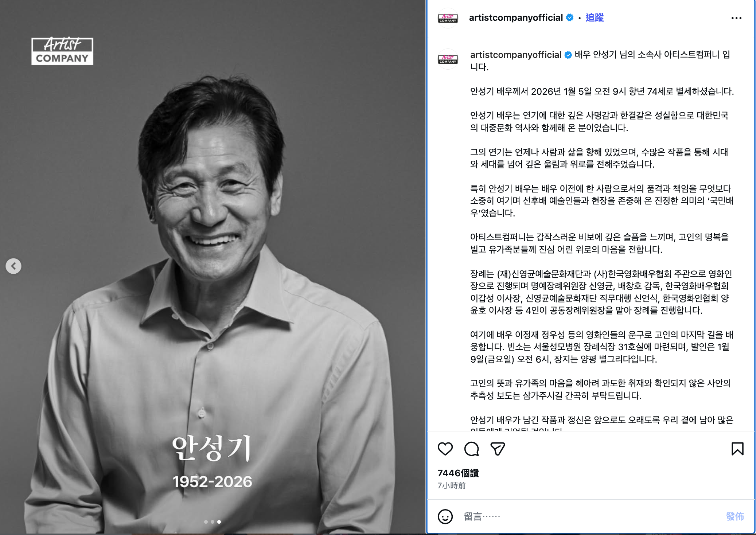Open the three-dot more options menu
The width and height of the screenshot is (756, 535).
(736, 18)
